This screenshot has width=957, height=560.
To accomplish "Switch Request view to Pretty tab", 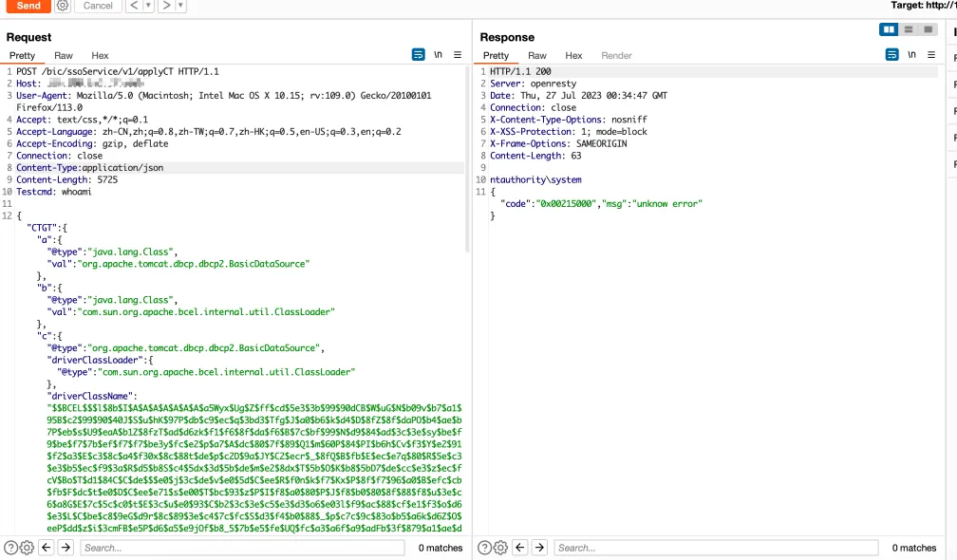I will [x=22, y=55].
